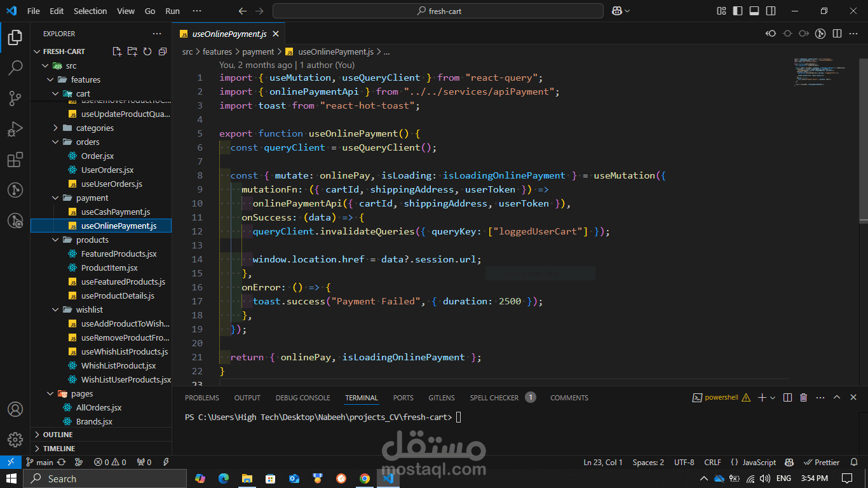This screenshot has width=868, height=488.
Task: Click fresh-cart command center search box
Action: coord(438,11)
